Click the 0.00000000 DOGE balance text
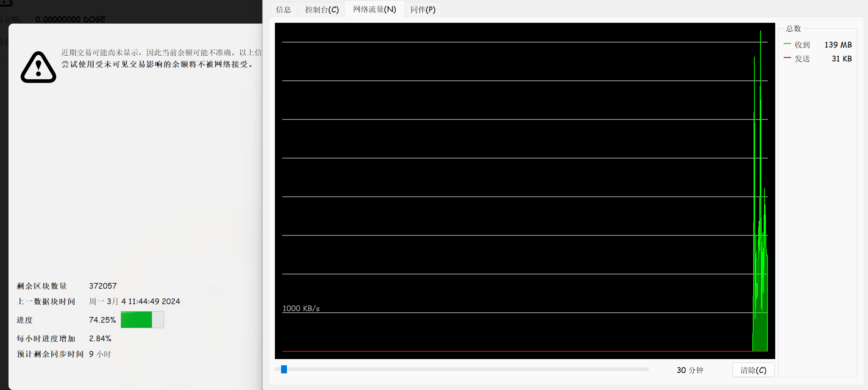The height and width of the screenshot is (390, 868). pos(70,19)
